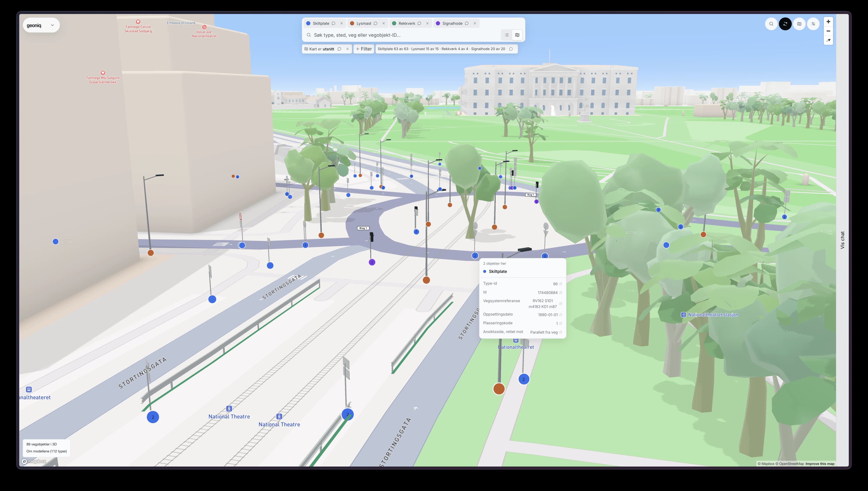
Task: Zoom out the map
Action: [828, 31]
